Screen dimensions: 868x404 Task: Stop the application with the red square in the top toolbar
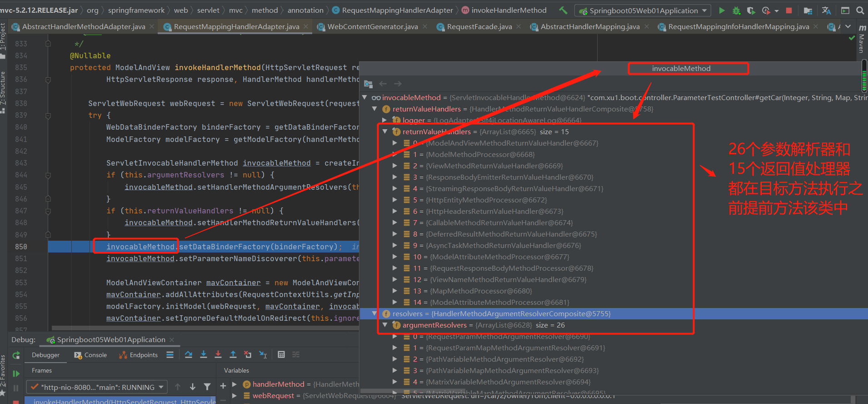[789, 10]
